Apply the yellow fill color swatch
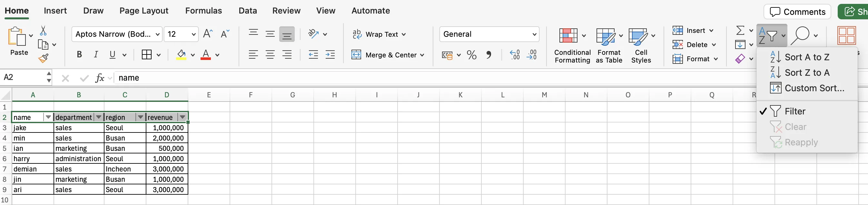868x205 pixels. click(181, 54)
